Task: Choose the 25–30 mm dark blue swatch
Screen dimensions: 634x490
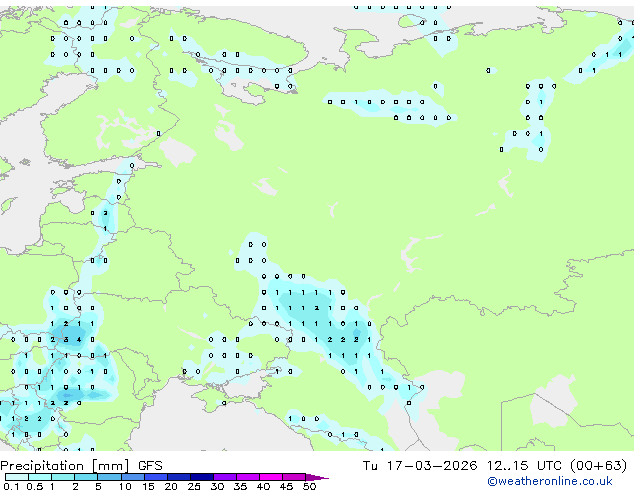Action: [201, 477]
